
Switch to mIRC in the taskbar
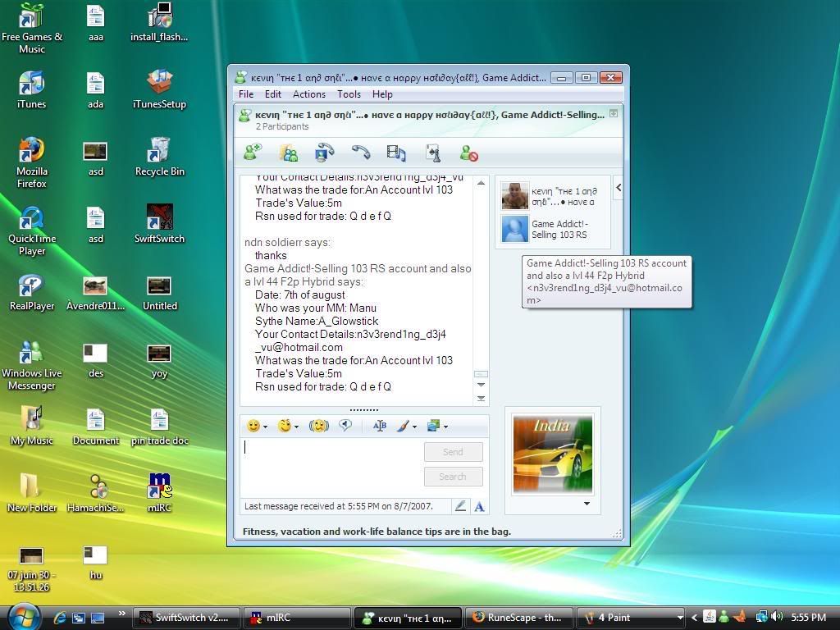297,618
